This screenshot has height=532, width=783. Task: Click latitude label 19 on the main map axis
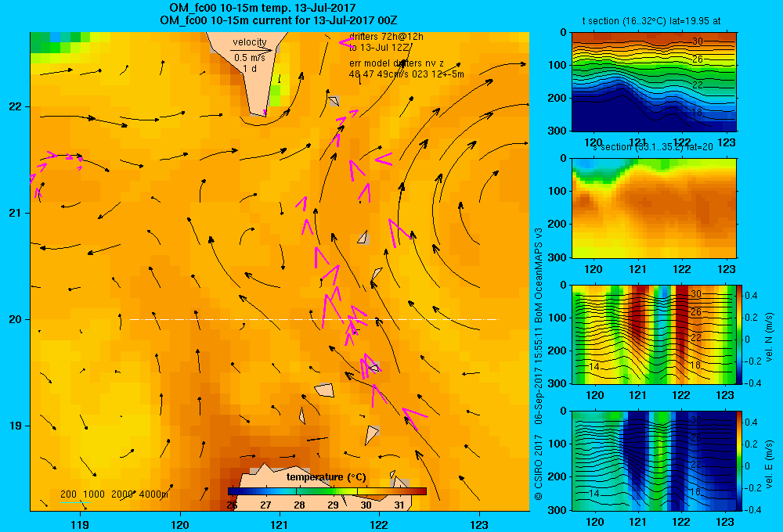pyautogui.click(x=15, y=426)
